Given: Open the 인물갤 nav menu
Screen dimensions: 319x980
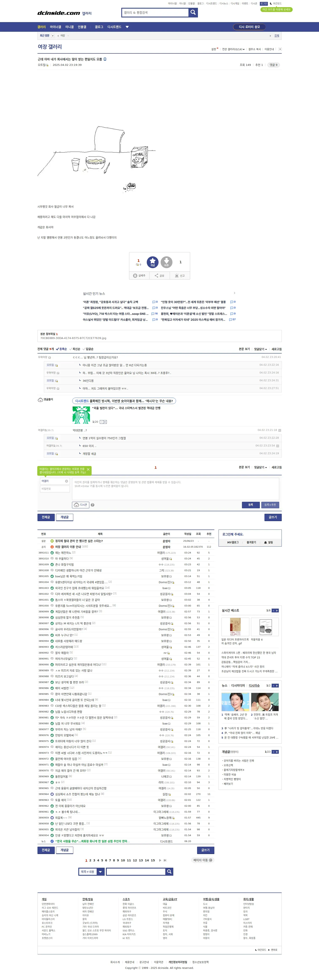Looking at the screenshot, I should [82, 27].
